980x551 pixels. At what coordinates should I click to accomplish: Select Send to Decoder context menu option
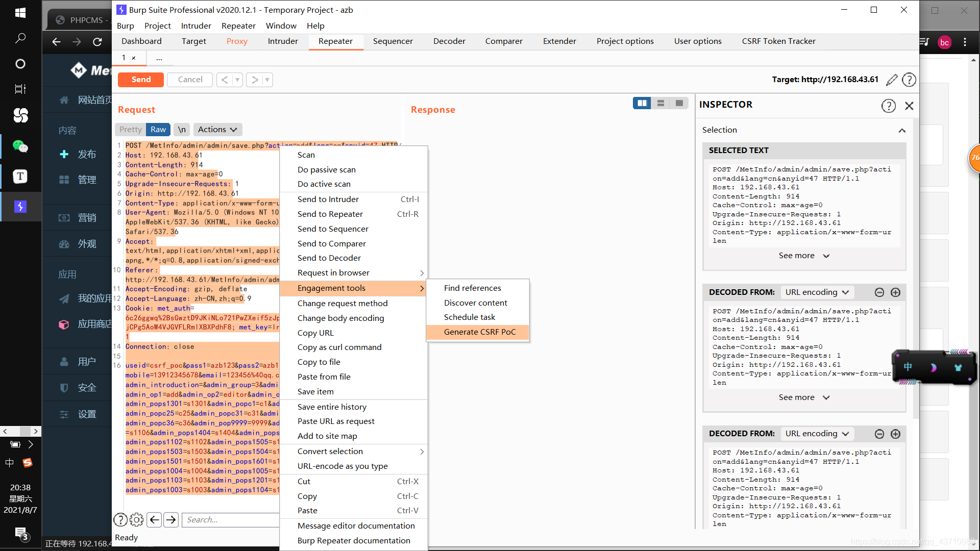tap(329, 258)
